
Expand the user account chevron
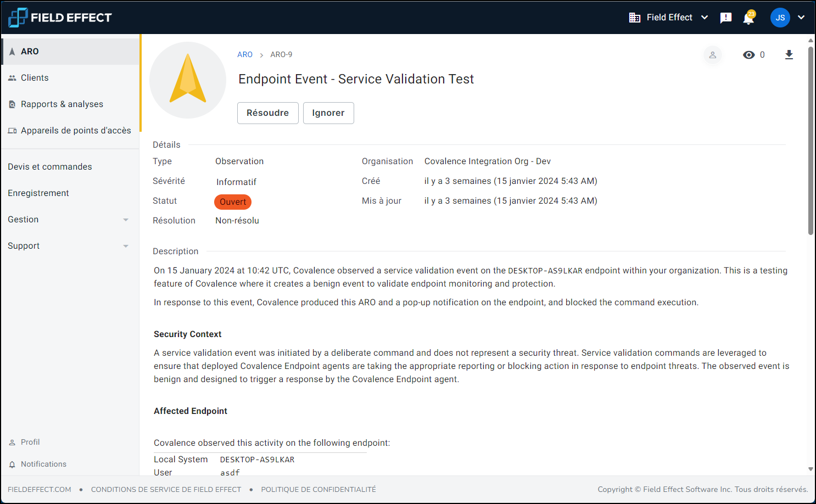pyautogui.click(x=801, y=18)
